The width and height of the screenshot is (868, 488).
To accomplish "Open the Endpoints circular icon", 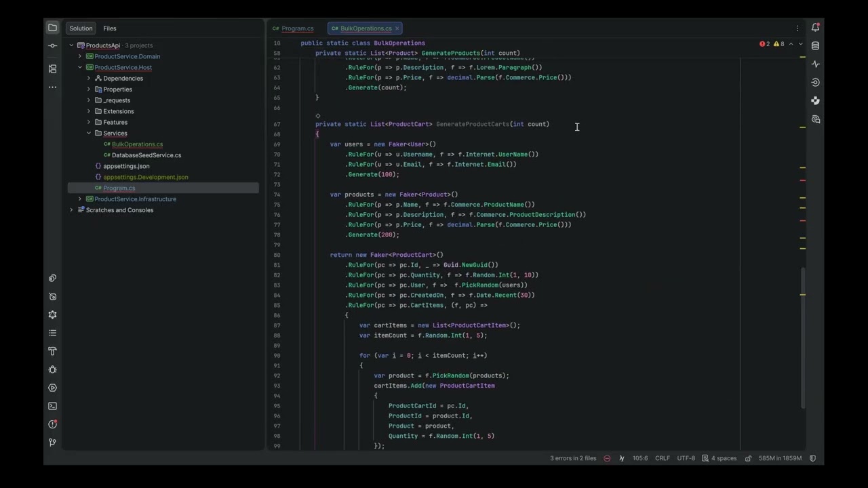I will point(815,83).
